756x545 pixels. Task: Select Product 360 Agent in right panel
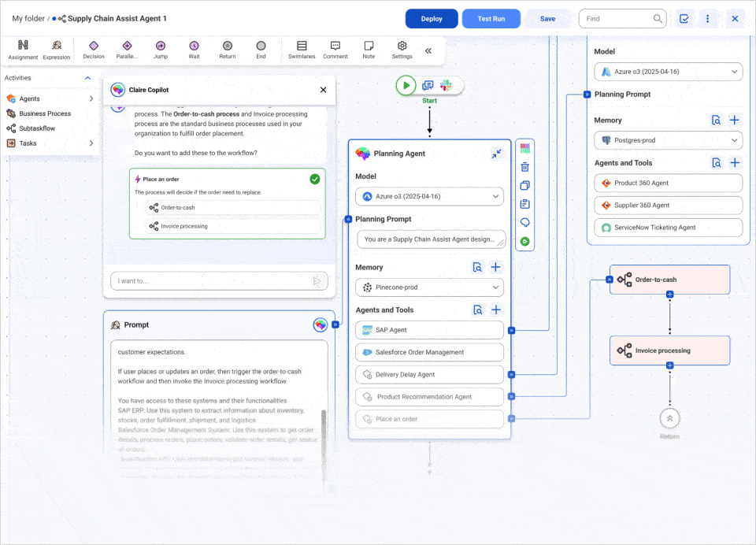pyautogui.click(x=669, y=183)
